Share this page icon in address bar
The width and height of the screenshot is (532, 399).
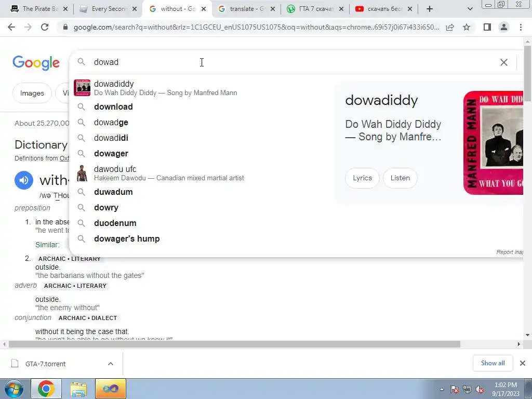tap(450, 27)
